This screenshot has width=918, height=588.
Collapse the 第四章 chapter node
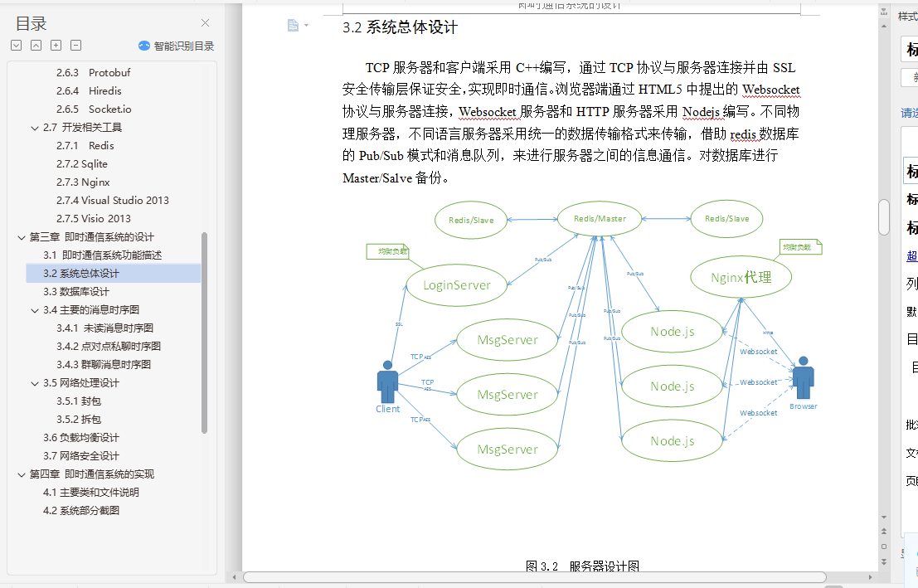point(21,475)
